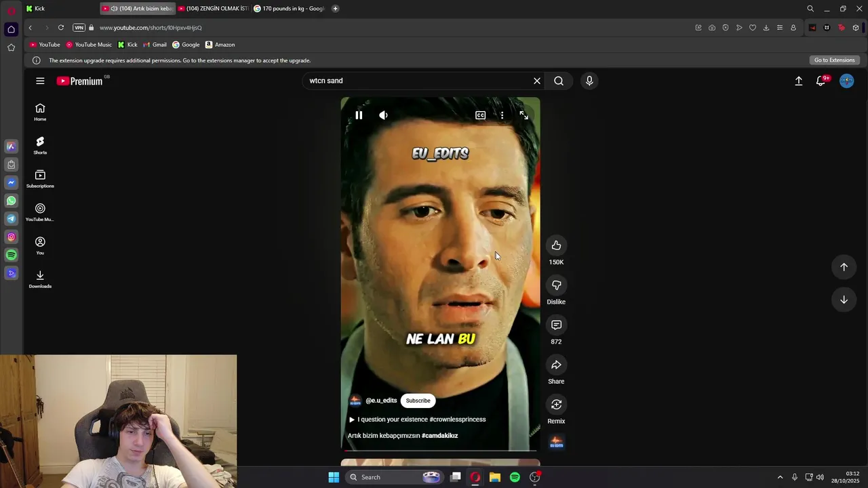Seek using the Short's red progress bar
Screen dimensions: 868x488
[x=441, y=450]
